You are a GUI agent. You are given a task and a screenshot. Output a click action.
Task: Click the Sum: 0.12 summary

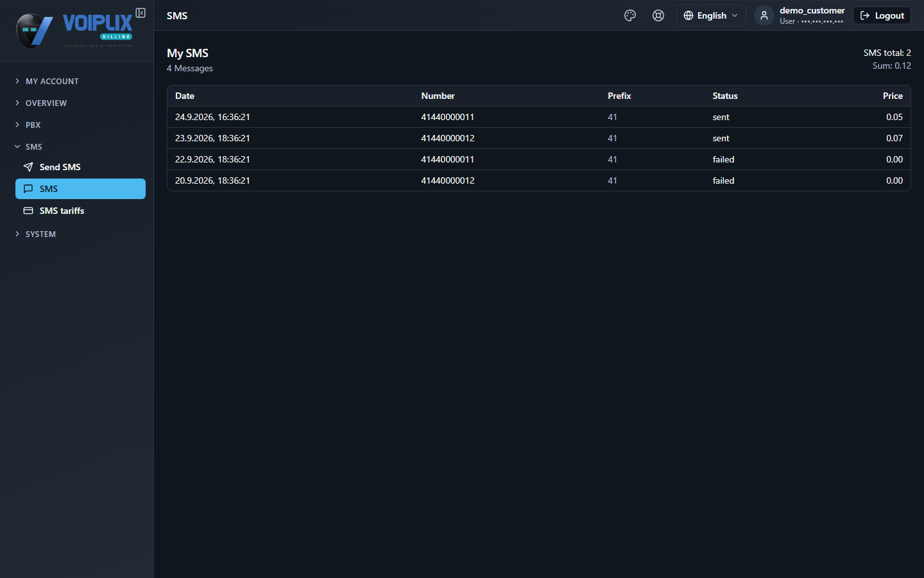[x=891, y=66]
